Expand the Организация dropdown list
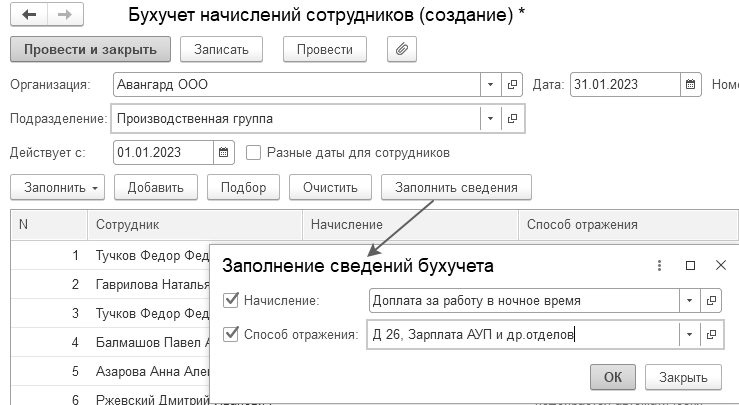 [x=490, y=85]
